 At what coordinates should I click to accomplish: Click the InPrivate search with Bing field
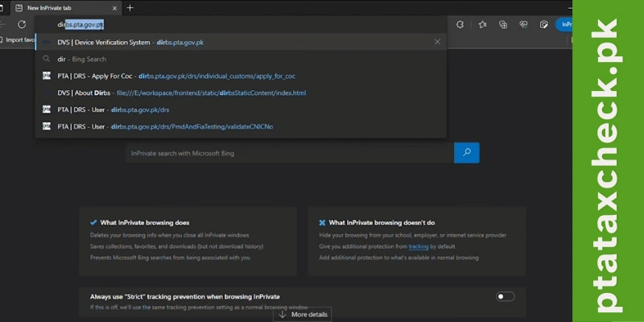290,152
